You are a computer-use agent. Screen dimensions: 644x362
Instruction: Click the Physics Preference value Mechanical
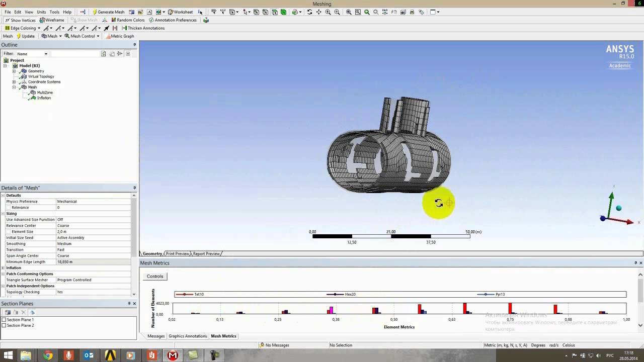93,202
